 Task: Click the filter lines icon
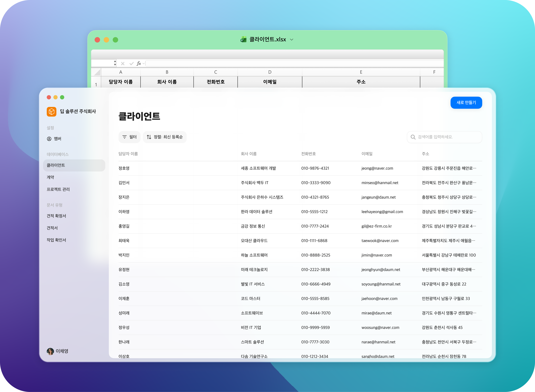(x=124, y=137)
